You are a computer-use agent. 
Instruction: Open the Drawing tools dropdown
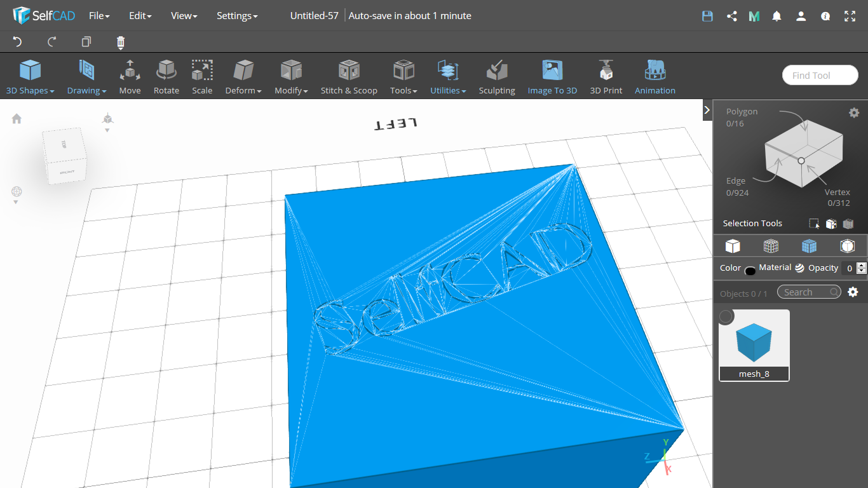coord(86,77)
